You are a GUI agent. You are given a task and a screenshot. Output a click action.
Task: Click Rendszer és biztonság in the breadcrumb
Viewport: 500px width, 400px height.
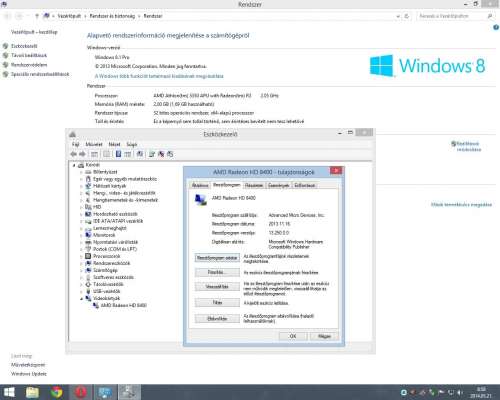pyautogui.click(x=112, y=16)
